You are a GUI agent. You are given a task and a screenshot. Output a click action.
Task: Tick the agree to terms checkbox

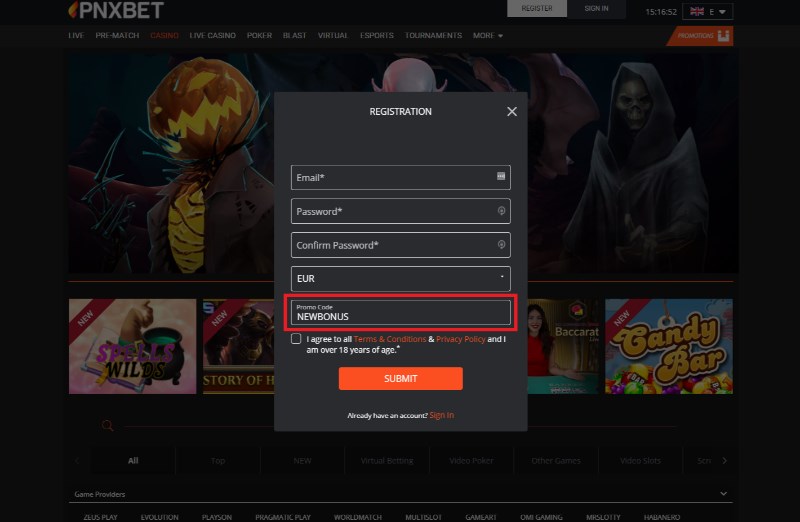(x=296, y=339)
